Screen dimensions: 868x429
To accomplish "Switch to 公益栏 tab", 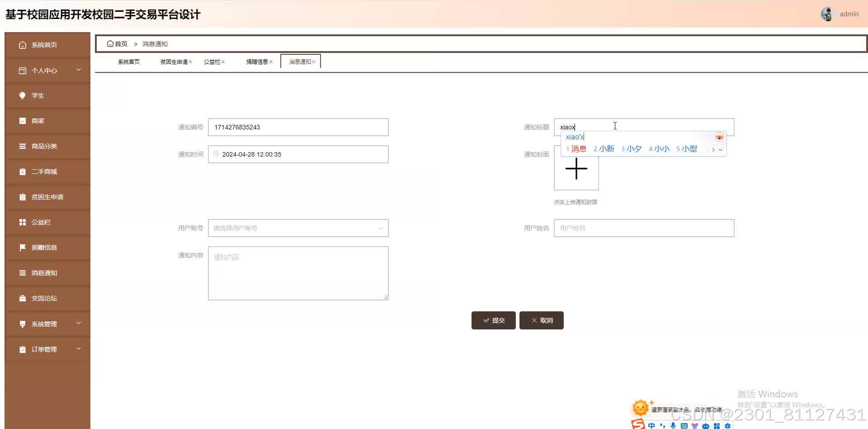I will pos(212,62).
